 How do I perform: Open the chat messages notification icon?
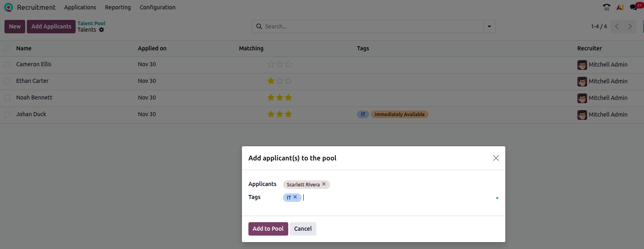tap(633, 7)
